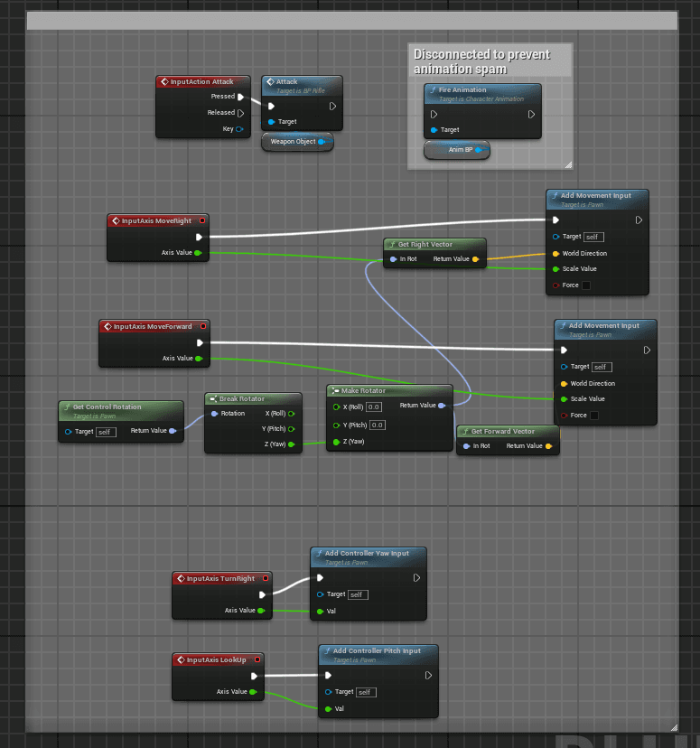The image size is (700, 748).
Task: Click the Axis Value pin on InputAxis TurnRight
Action: tap(261, 611)
